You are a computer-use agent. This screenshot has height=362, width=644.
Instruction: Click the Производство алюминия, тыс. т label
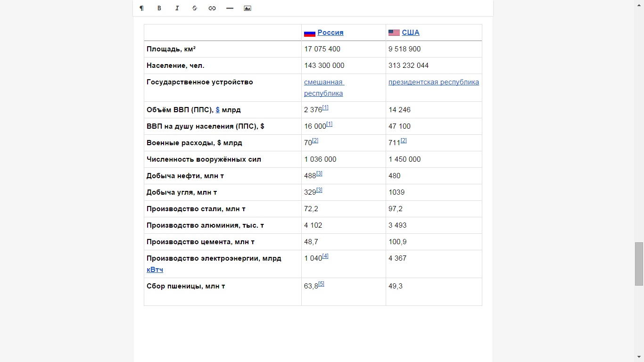coord(205,225)
